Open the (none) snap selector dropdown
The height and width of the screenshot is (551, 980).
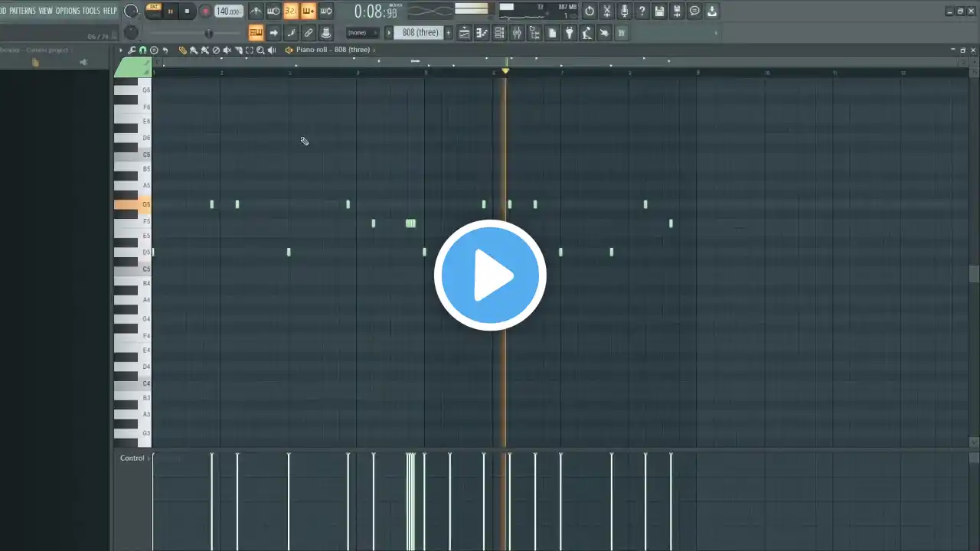coord(362,33)
